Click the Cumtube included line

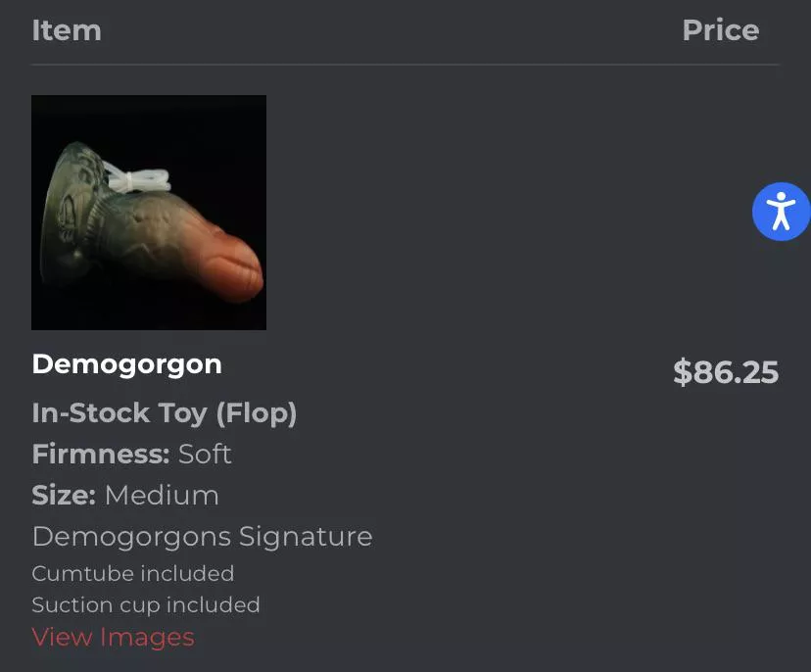tap(132, 573)
